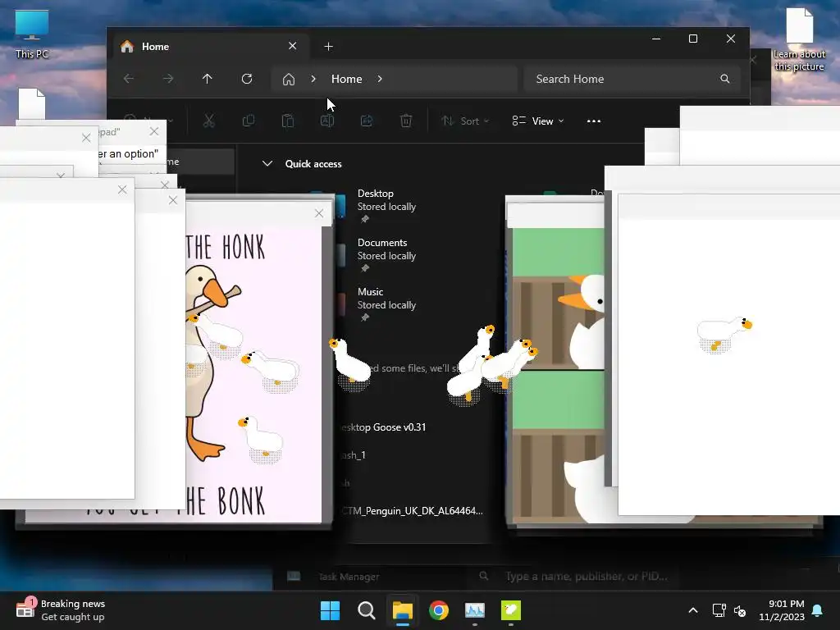The height and width of the screenshot is (630, 840).
Task: Open taskbar Search
Action: (x=367, y=610)
